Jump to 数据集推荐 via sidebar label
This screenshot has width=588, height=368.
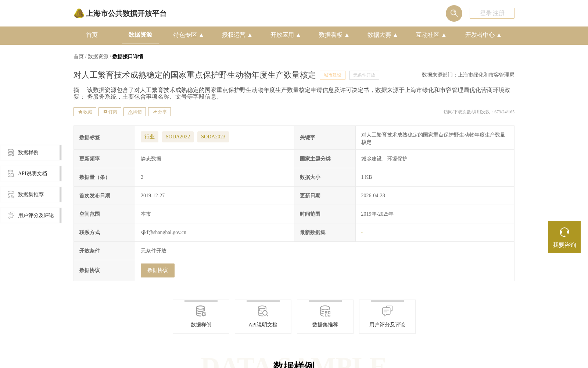pos(31,195)
